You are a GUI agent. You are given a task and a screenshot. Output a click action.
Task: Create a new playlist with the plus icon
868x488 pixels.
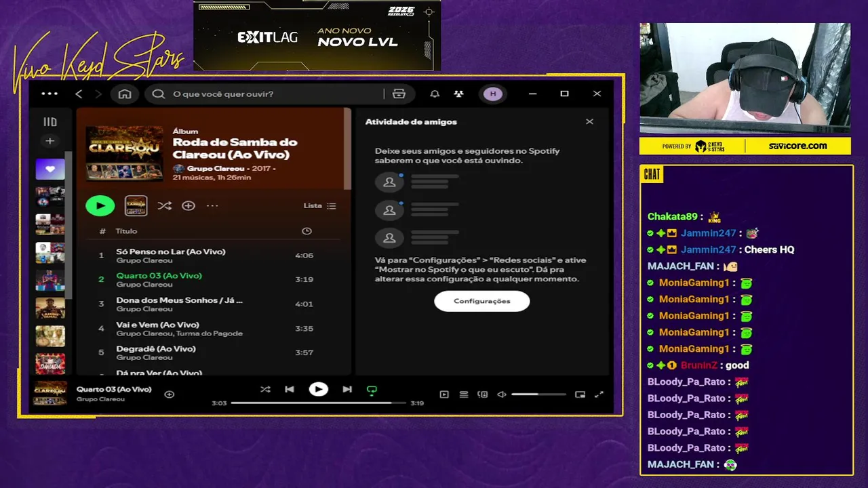[x=50, y=141]
